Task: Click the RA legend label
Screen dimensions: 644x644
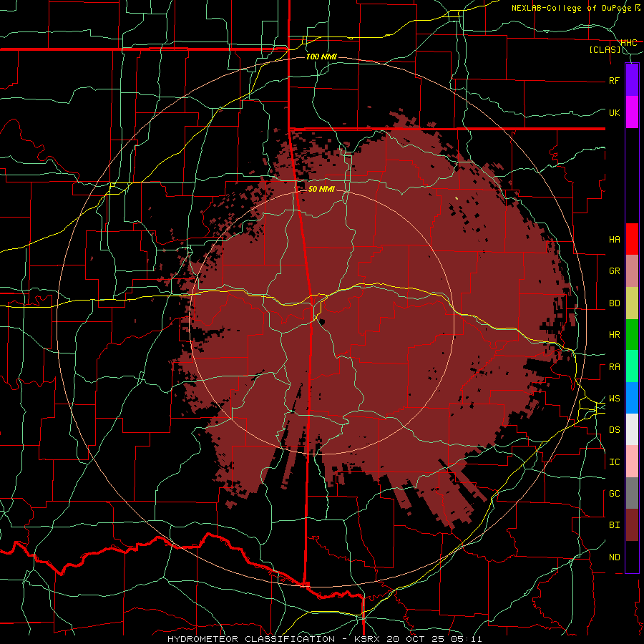Action: pos(615,367)
